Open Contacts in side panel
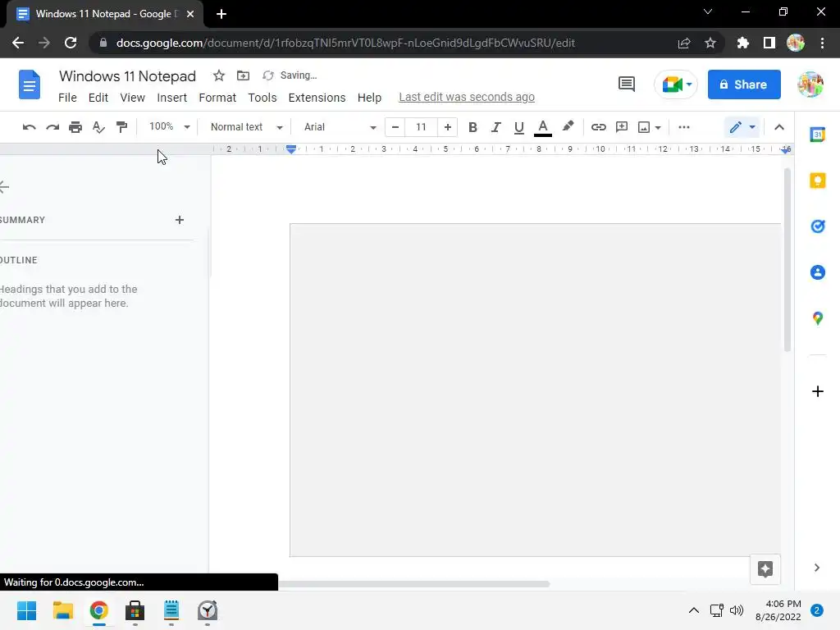 click(818, 272)
